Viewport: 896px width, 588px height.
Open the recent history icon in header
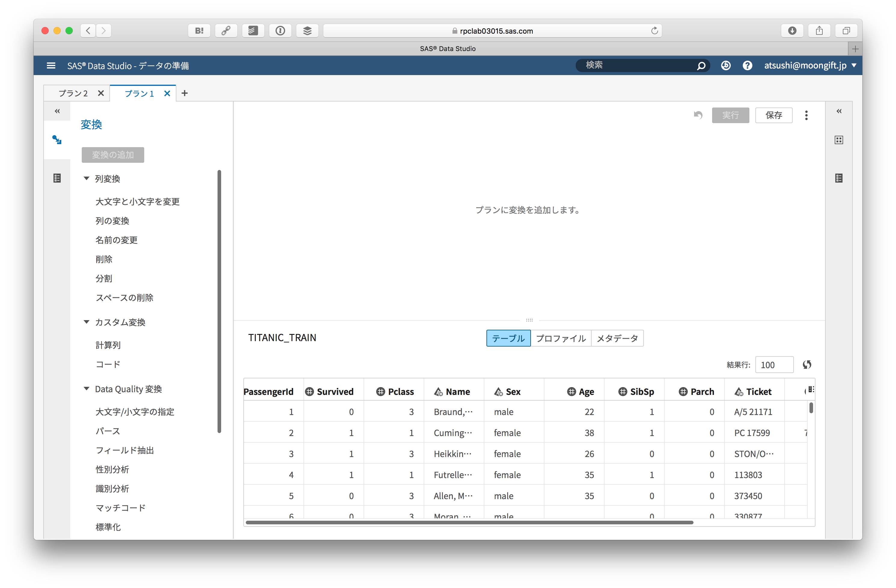click(725, 65)
